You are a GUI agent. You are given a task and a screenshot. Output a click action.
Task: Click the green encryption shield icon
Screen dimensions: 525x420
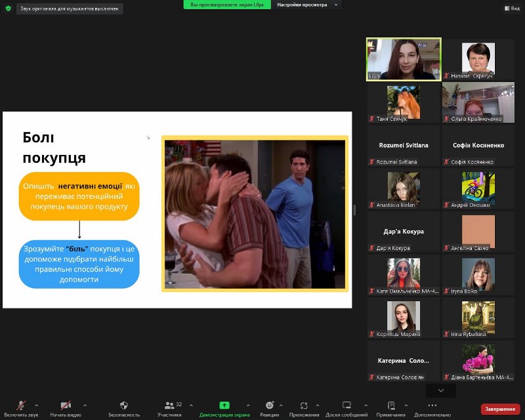[x=8, y=9]
